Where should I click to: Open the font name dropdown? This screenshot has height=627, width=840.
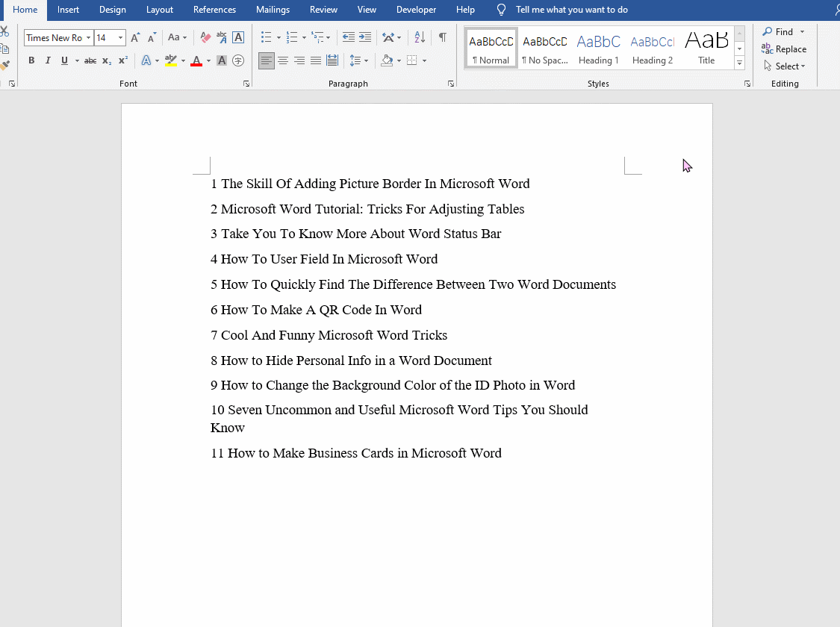88,38
